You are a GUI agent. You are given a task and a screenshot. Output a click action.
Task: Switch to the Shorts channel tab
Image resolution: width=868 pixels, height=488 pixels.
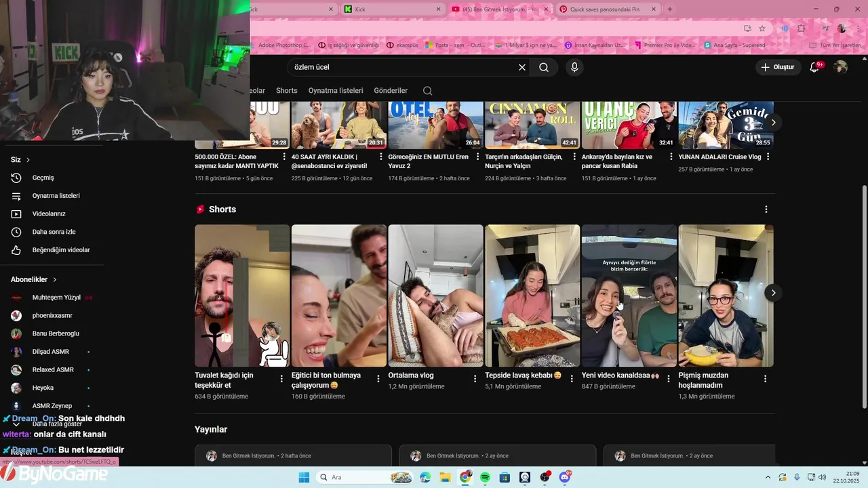(286, 91)
